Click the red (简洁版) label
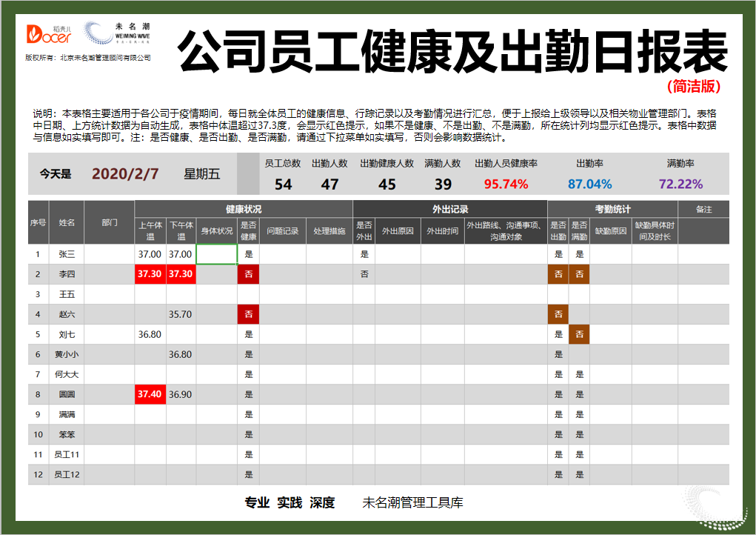Screen dimensions: 756x535 (x=692, y=84)
